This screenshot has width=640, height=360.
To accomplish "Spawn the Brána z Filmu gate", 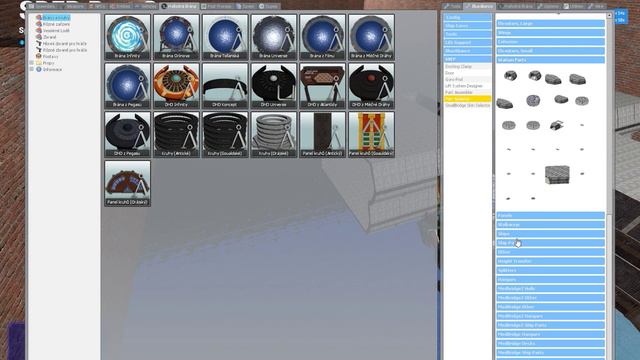I will tap(322, 37).
